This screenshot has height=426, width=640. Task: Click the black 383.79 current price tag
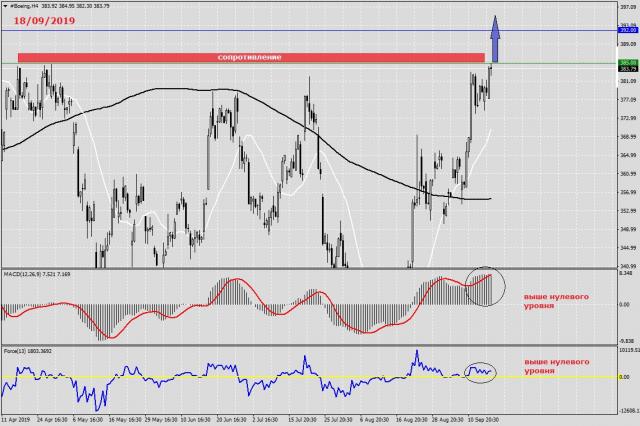pos(627,68)
